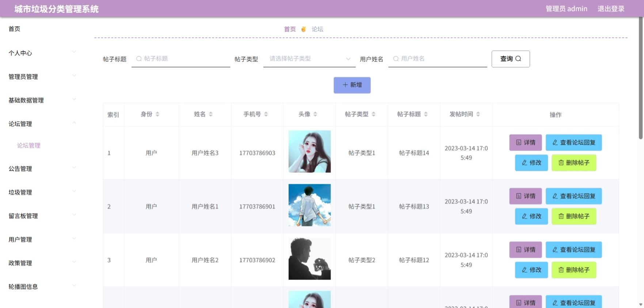Sort table by 发帖时间 column arrows
The width and height of the screenshot is (644, 308).
pos(478,114)
